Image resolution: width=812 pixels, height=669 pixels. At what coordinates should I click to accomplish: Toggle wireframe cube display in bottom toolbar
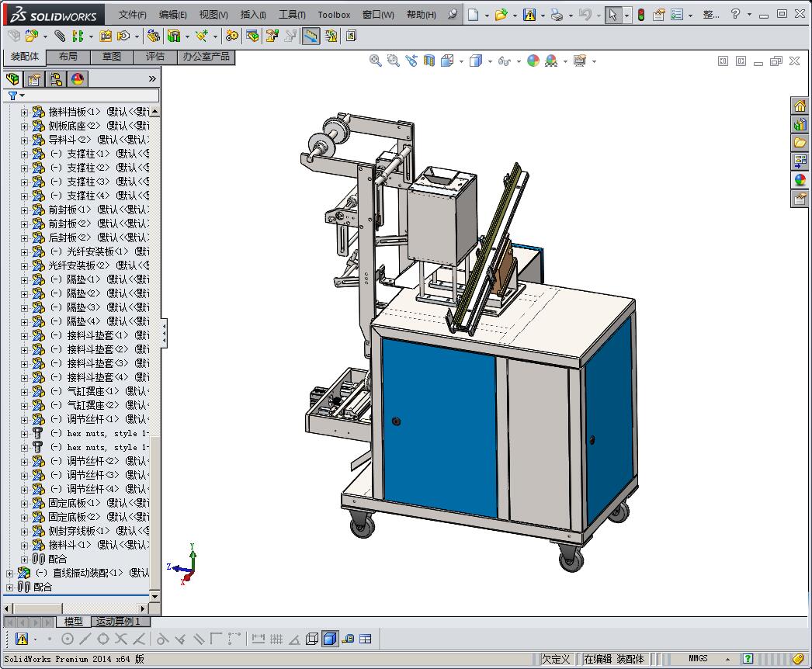[x=312, y=639]
